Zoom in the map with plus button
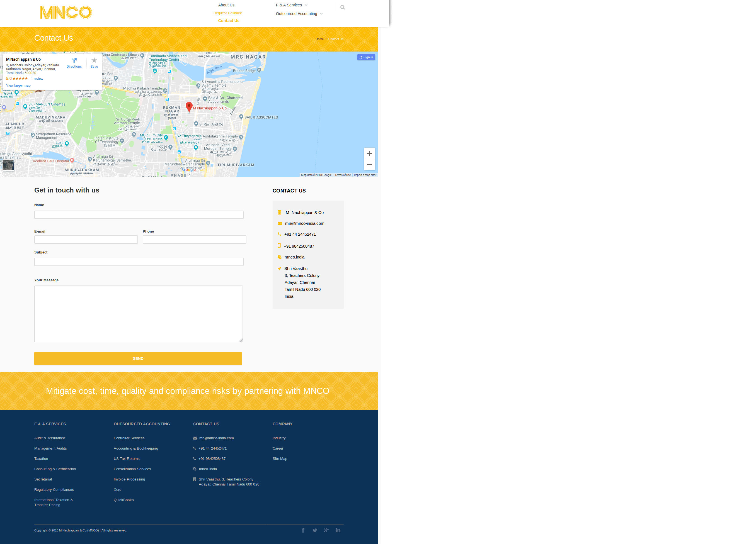Screen dimensions: 756x544 tap(369, 153)
